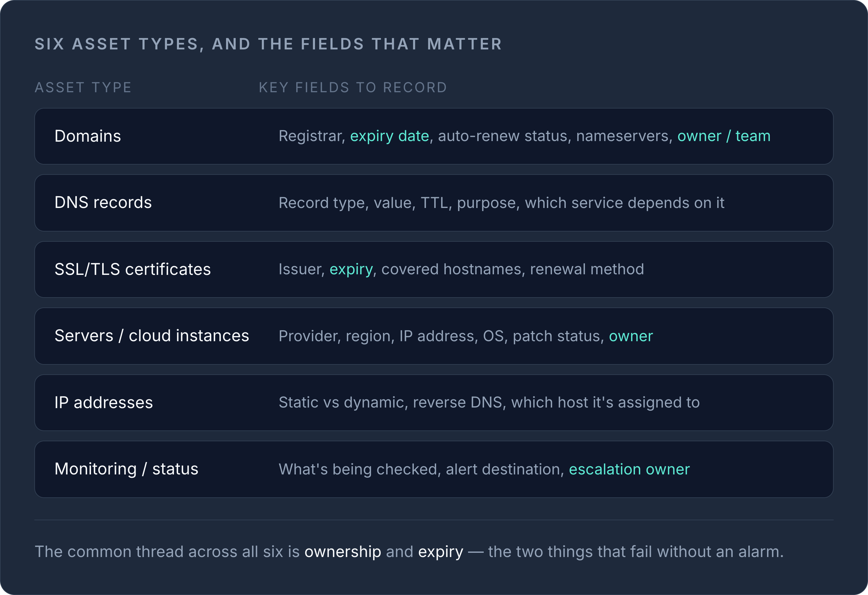The image size is (868, 595).
Task: Click the 'owner' highlight in Servers row
Action: (x=631, y=336)
